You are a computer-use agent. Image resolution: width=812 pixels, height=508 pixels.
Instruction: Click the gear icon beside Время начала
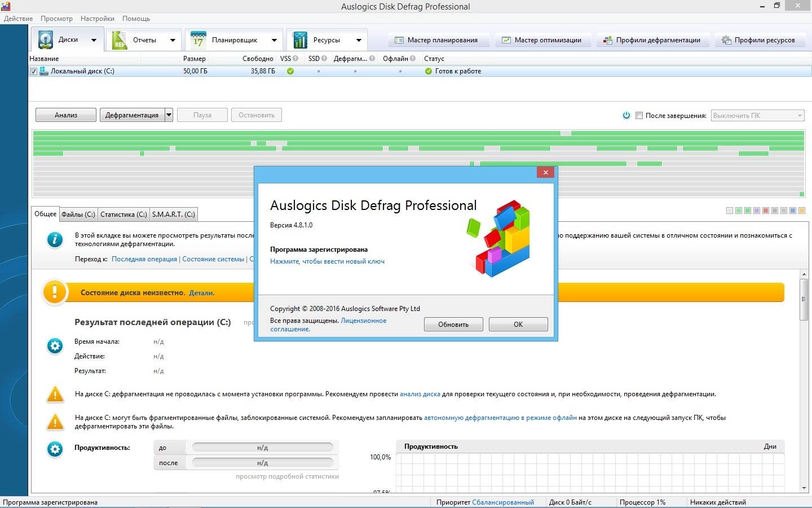point(55,346)
